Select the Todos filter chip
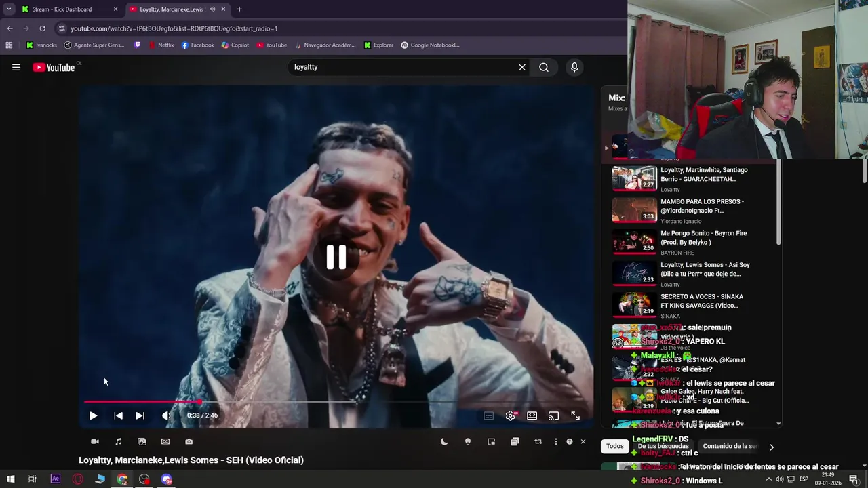Image resolution: width=868 pixels, height=488 pixels. click(x=615, y=446)
